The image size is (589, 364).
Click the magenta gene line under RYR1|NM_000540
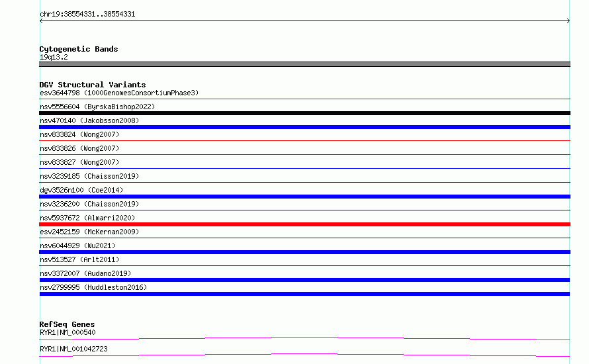point(304,338)
